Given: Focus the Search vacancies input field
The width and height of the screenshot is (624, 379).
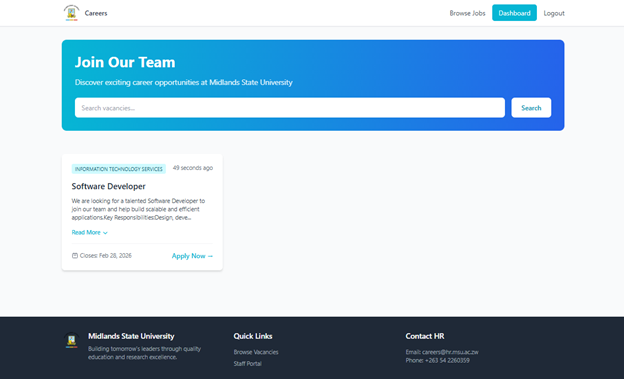Looking at the screenshot, I should (290, 107).
